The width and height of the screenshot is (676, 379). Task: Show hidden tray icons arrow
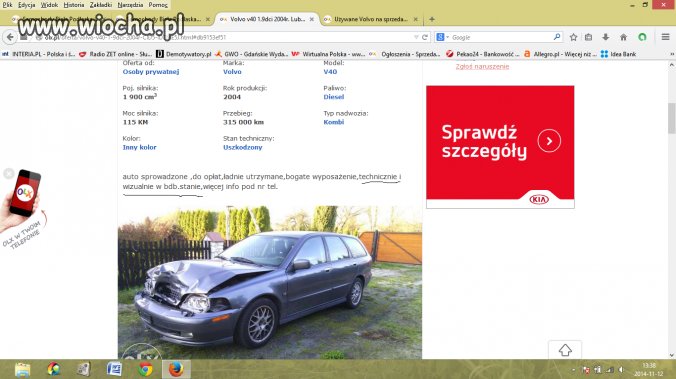tap(573, 370)
